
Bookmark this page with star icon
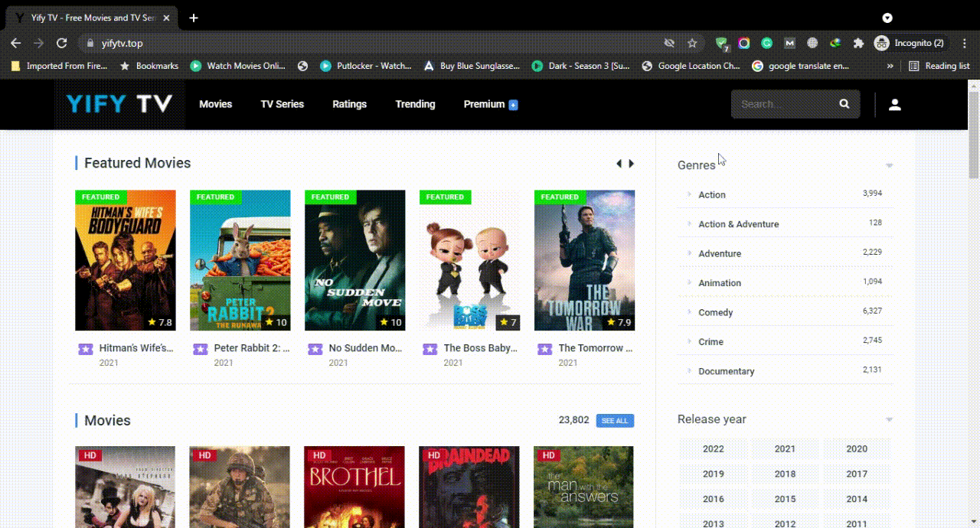(692, 43)
